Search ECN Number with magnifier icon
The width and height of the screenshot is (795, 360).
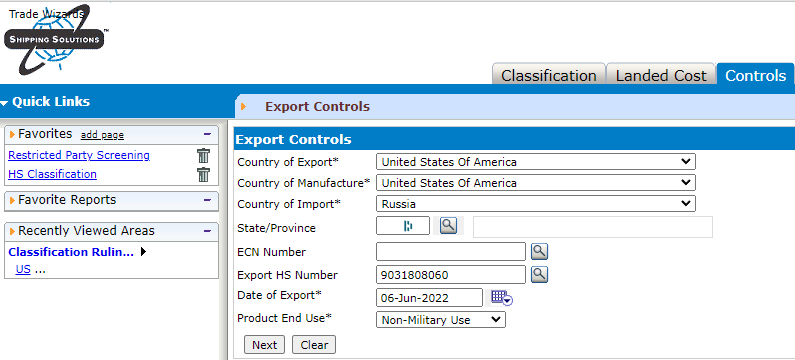coord(539,251)
